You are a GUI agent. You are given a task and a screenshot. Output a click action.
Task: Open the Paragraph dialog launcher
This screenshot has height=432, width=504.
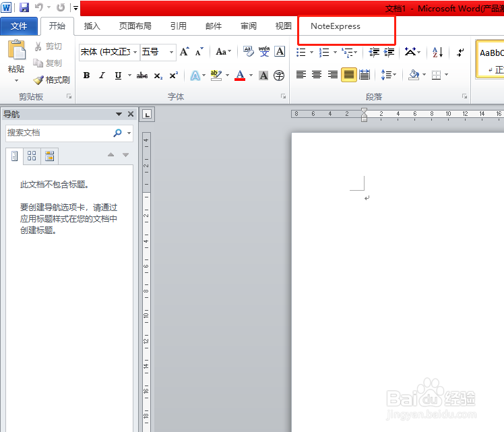(464, 96)
